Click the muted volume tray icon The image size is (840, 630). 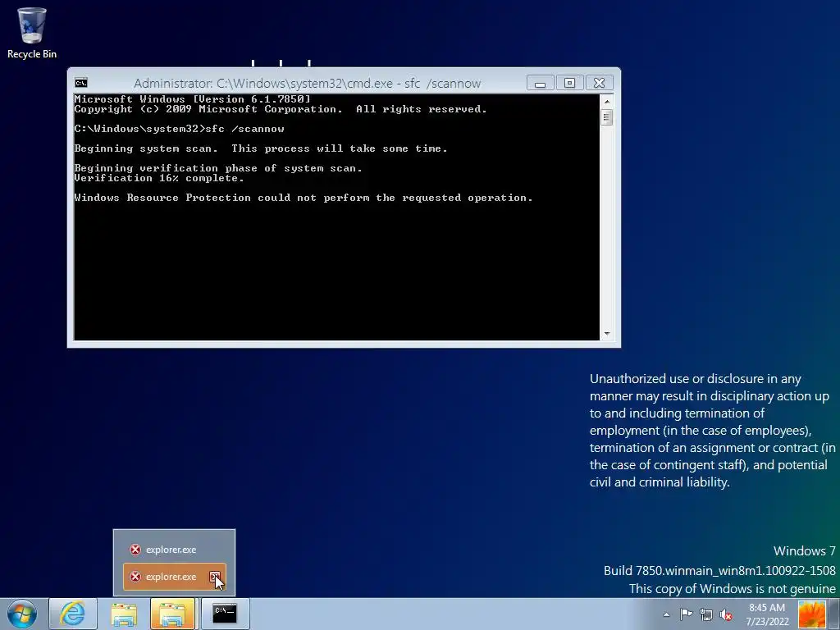(726, 614)
